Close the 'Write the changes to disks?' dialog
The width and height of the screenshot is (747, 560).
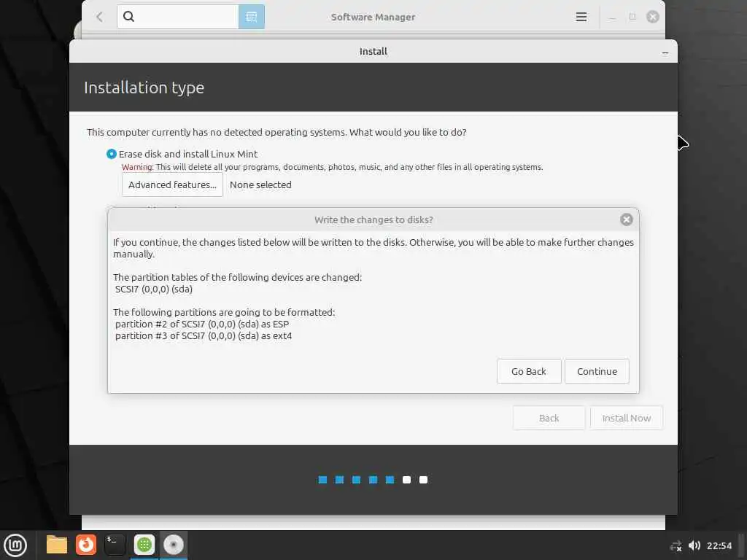tap(626, 219)
